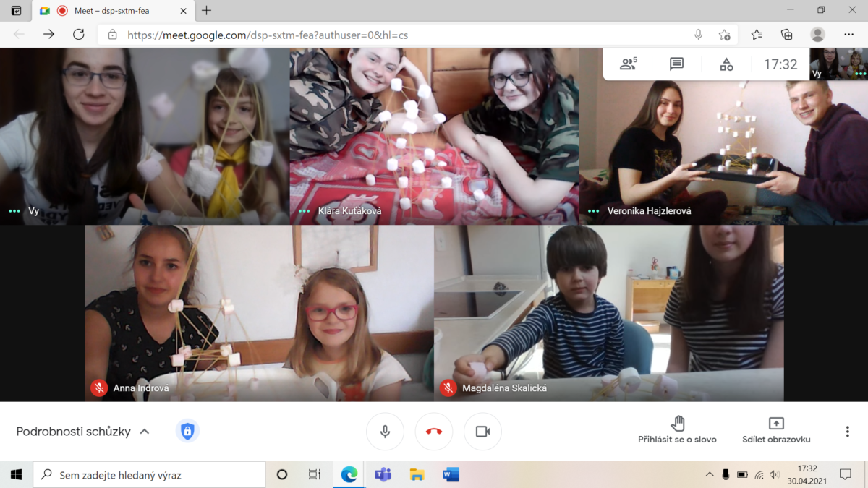View site info via padlock icon
The width and height of the screenshot is (868, 488).
click(x=112, y=35)
